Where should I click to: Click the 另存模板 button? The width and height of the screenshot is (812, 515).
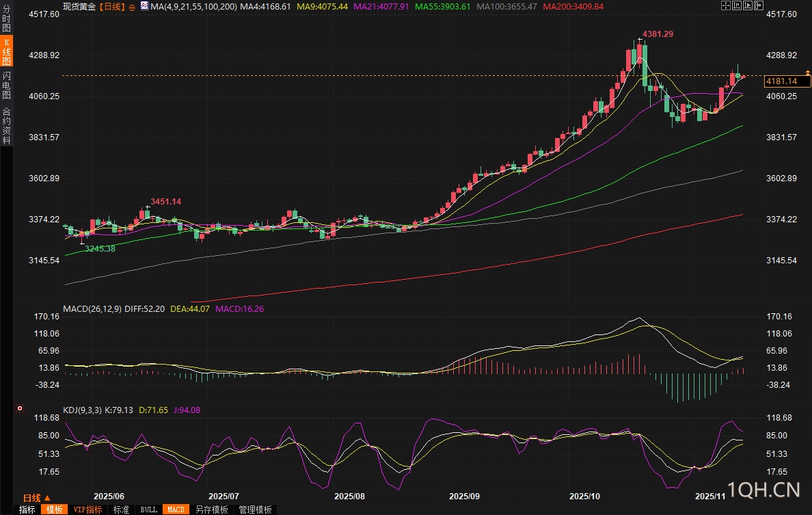[x=211, y=510]
